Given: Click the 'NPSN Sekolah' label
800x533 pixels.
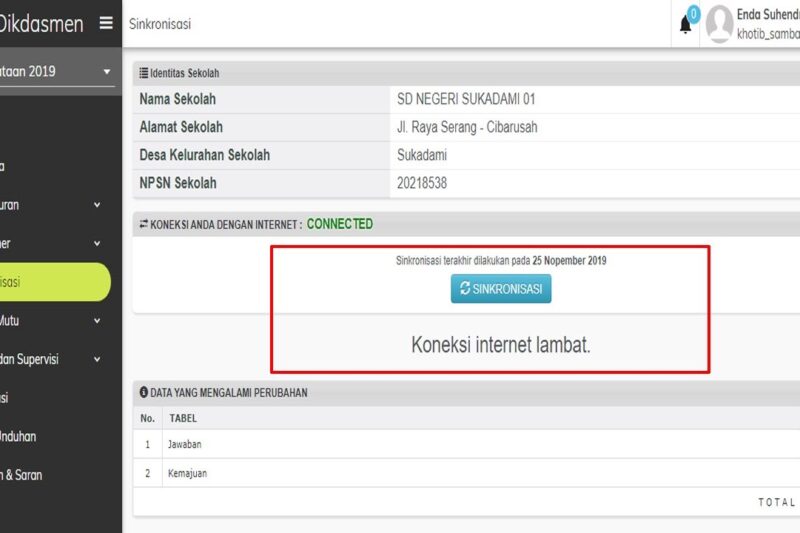Looking at the screenshot, I should click(178, 183).
